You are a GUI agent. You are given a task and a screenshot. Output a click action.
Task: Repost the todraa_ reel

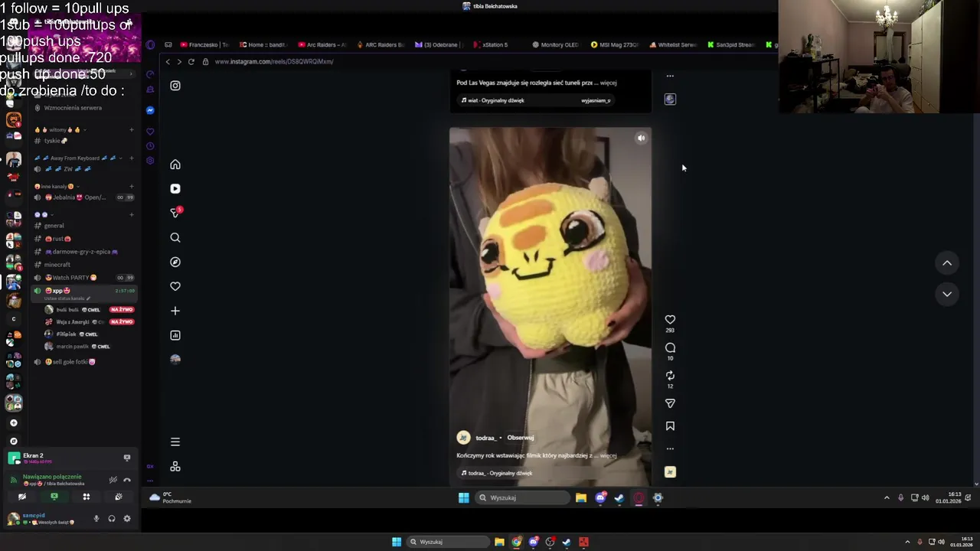click(670, 376)
